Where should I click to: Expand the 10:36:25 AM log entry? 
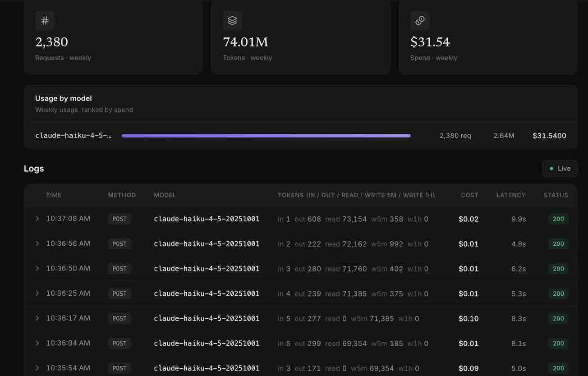37,293
